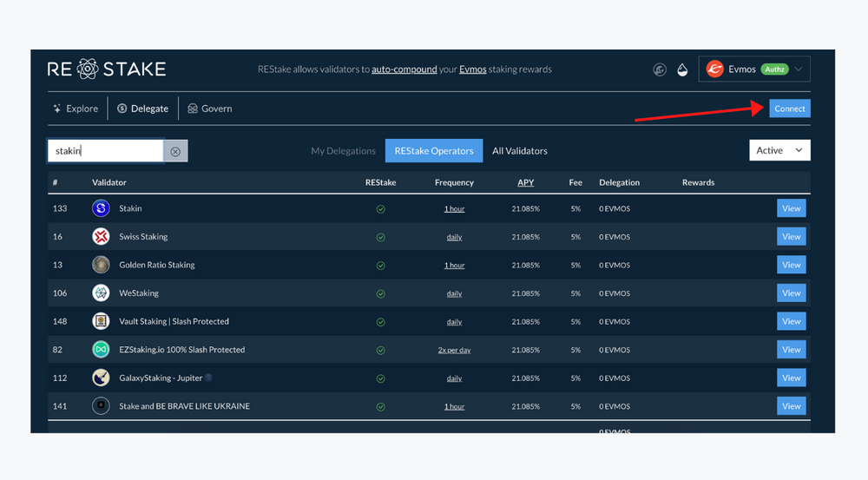Open the Evmos network dropdown
868x480 pixels.
(x=755, y=69)
